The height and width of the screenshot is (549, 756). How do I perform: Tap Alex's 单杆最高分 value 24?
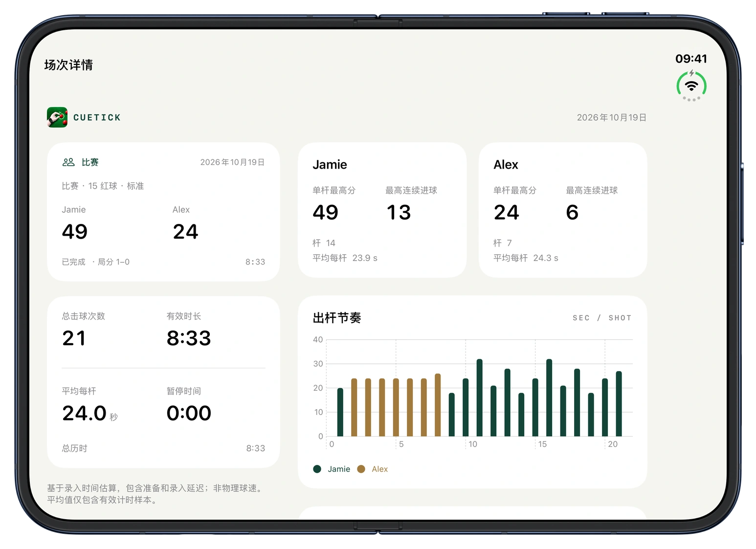(507, 213)
